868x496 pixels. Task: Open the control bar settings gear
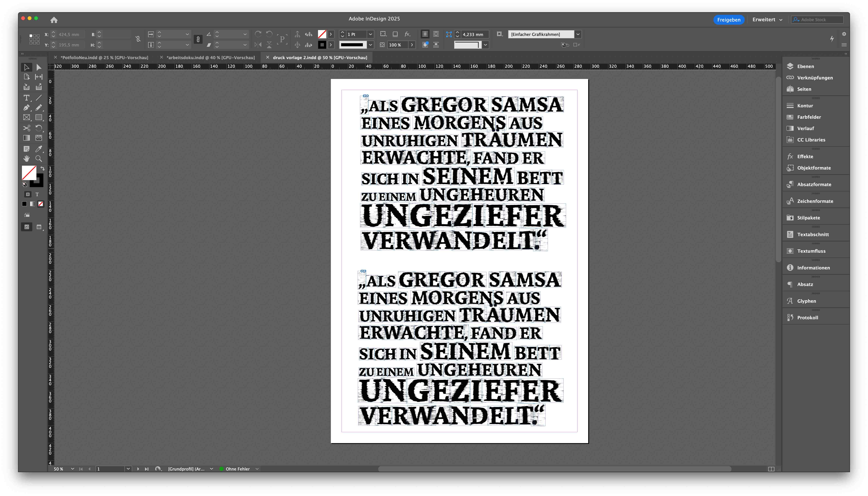(x=844, y=34)
